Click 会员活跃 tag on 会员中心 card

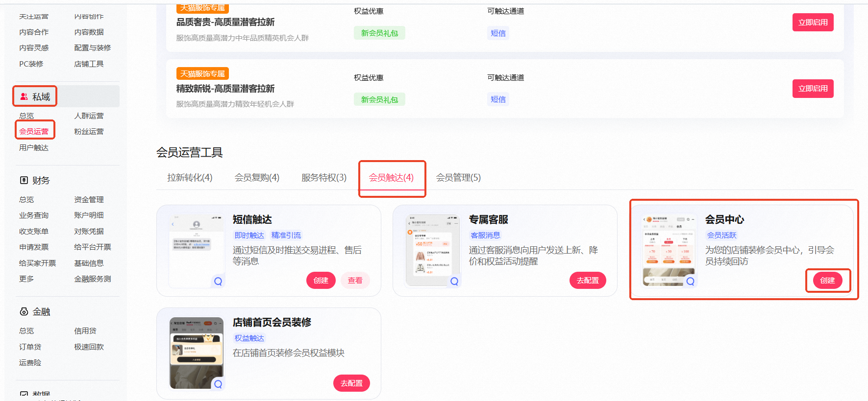721,235
